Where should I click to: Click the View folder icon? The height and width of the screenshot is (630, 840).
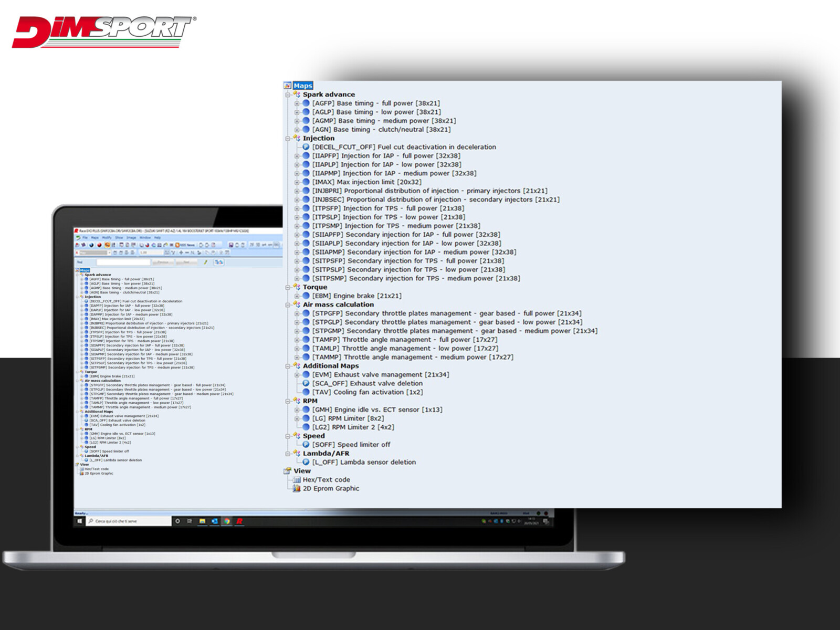[x=288, y=471]
